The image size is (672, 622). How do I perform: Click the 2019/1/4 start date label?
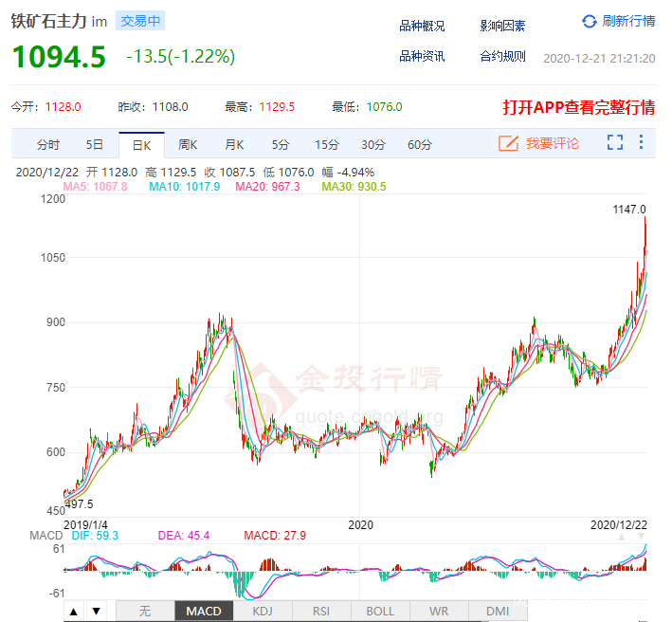point(85,524)
